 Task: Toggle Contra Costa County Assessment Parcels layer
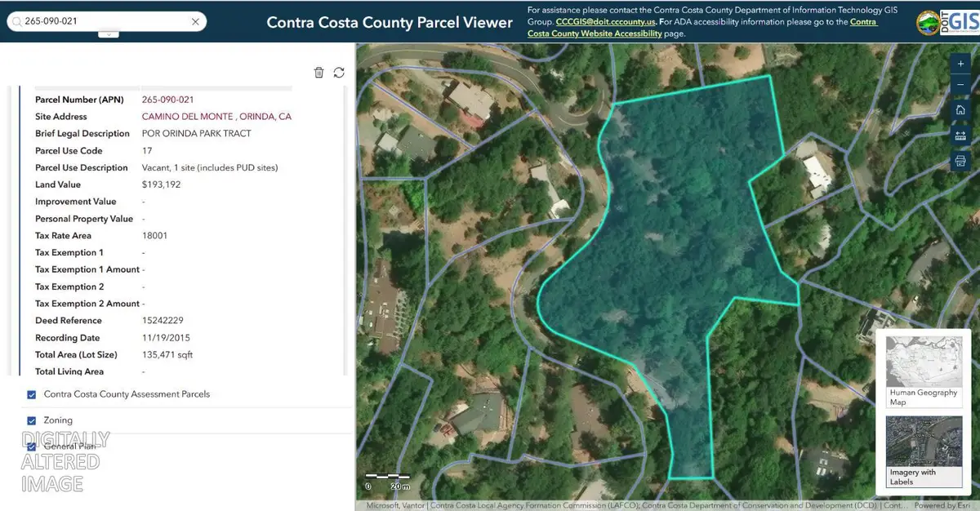32,394
